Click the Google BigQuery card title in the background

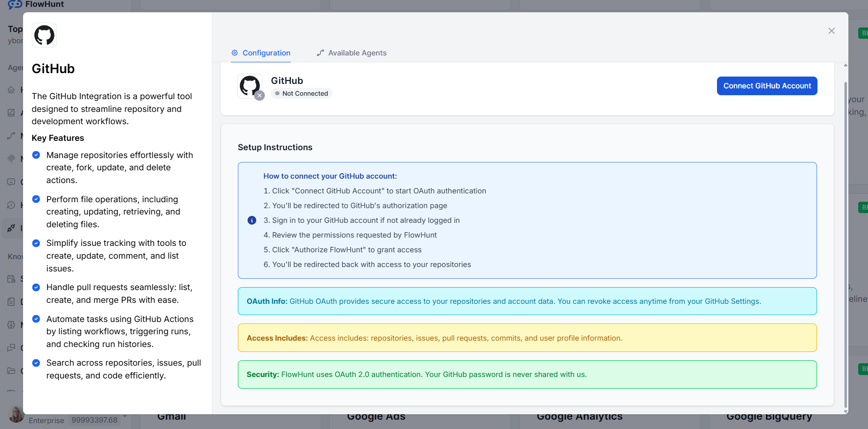click(x=769, y=417)
